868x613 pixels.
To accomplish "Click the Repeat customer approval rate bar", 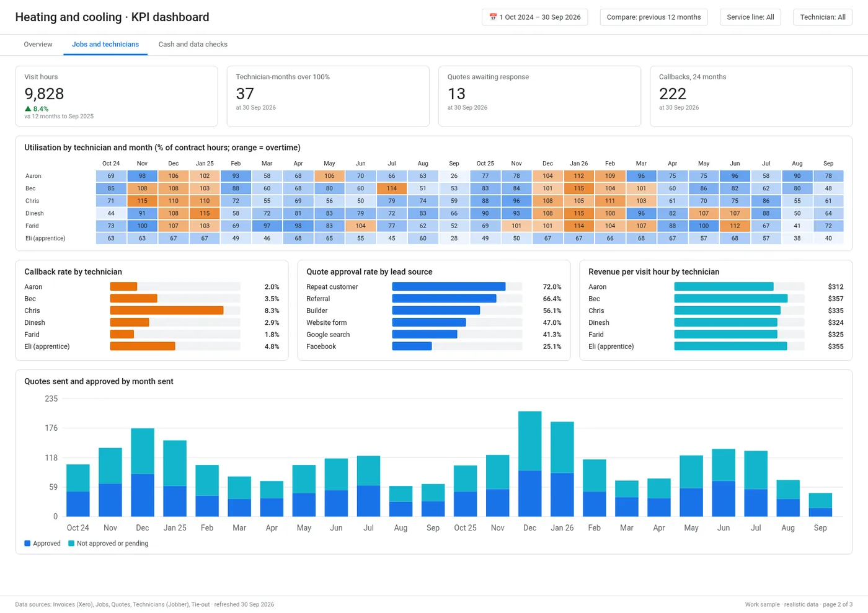I will [449, 287].
